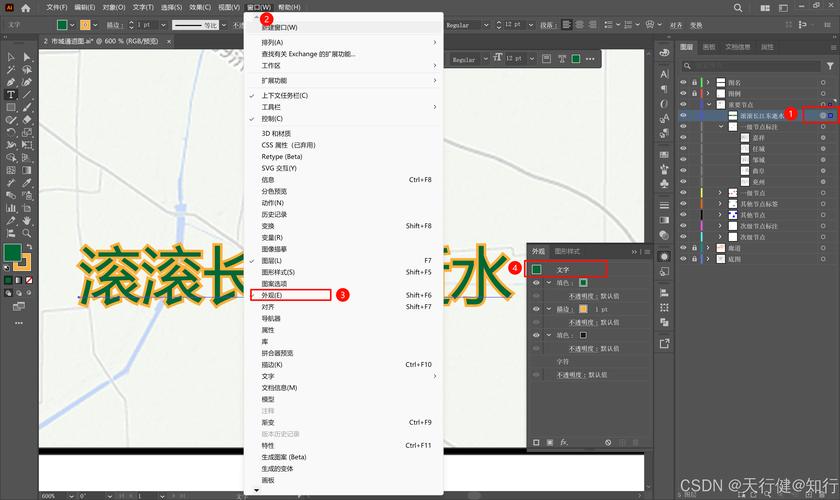Screen dimensions: 840x500
Task: Toggle visibility of the 图名 layer
Action: click(683, 82)
